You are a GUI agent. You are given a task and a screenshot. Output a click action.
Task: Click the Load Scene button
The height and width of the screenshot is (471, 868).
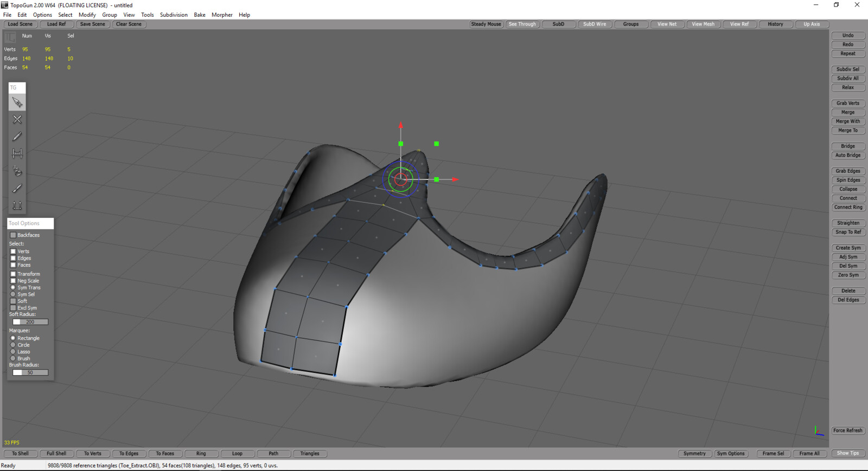point(20,24)
